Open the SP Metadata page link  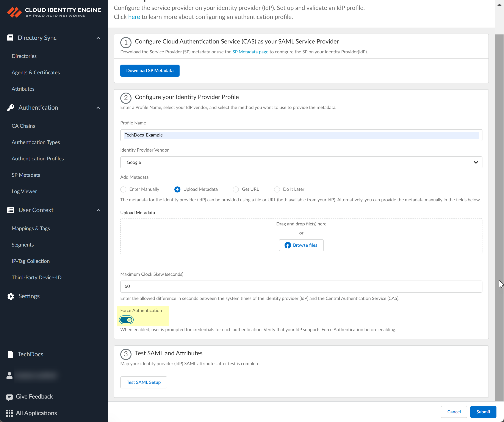(250, 52)
